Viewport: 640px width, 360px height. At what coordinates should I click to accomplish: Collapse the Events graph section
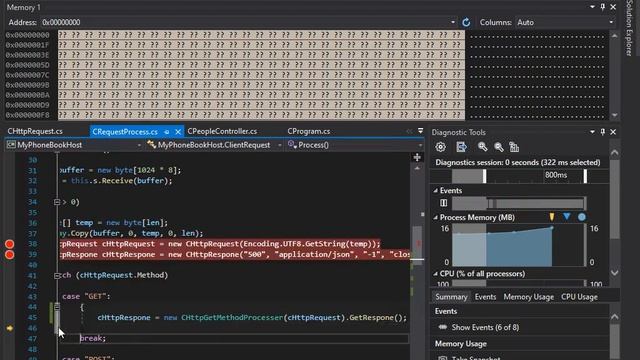[436, 191]
